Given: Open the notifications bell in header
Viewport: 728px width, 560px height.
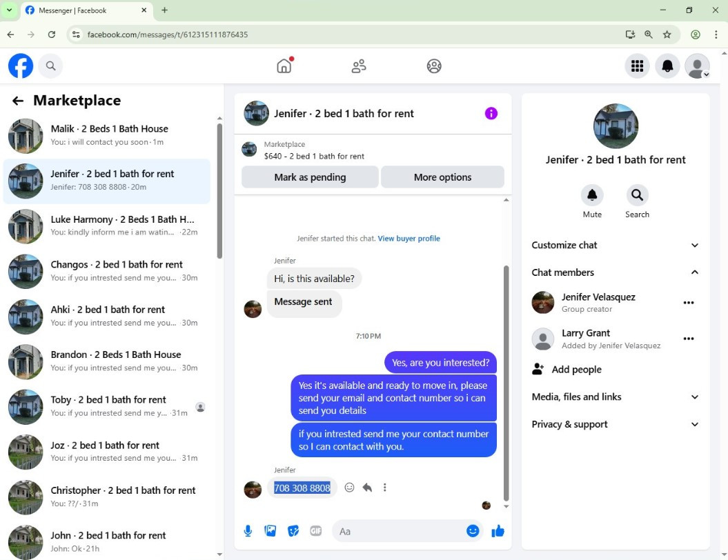Looking at the screenshot, I should tap(667, 66).
